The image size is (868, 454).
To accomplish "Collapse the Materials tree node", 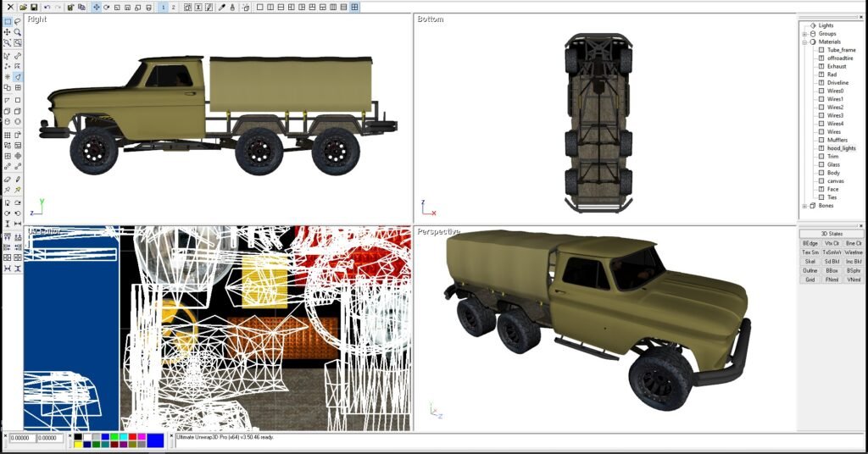I will click(804, 42).
